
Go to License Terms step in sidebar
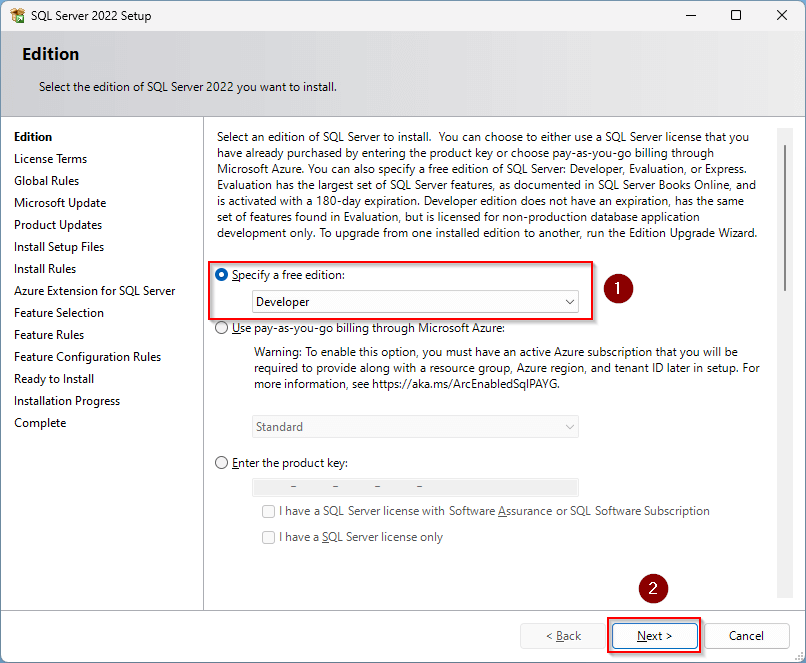pyautogui.click(x=50, y=159)
